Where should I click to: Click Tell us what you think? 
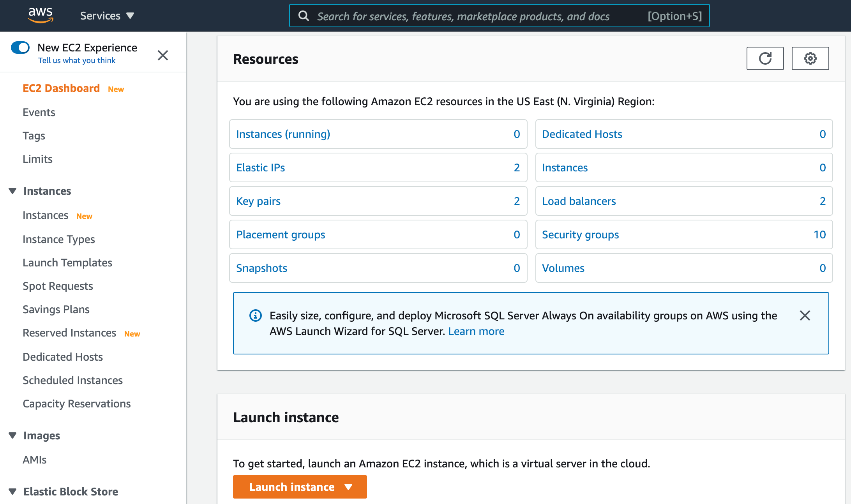(x=77, y=60)
